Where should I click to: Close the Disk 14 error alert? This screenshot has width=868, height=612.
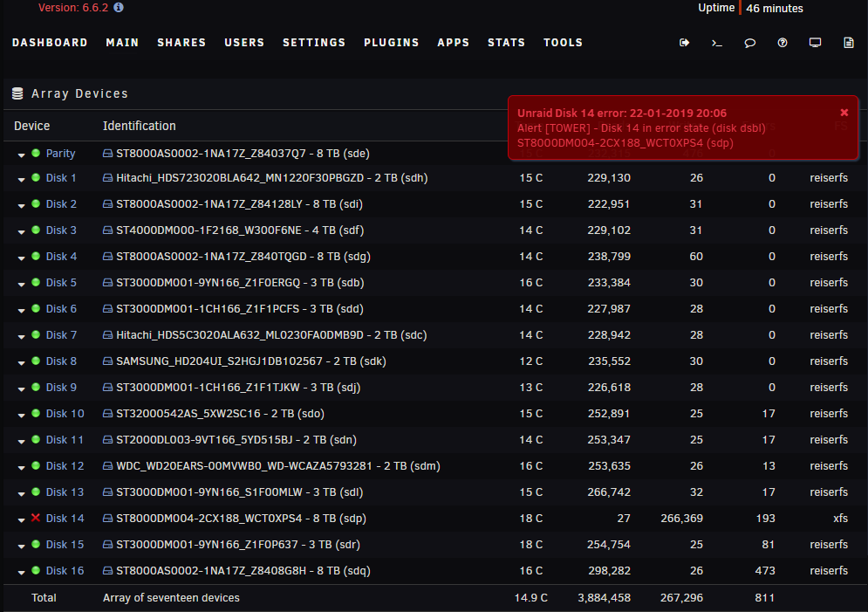tap(844, 113)
